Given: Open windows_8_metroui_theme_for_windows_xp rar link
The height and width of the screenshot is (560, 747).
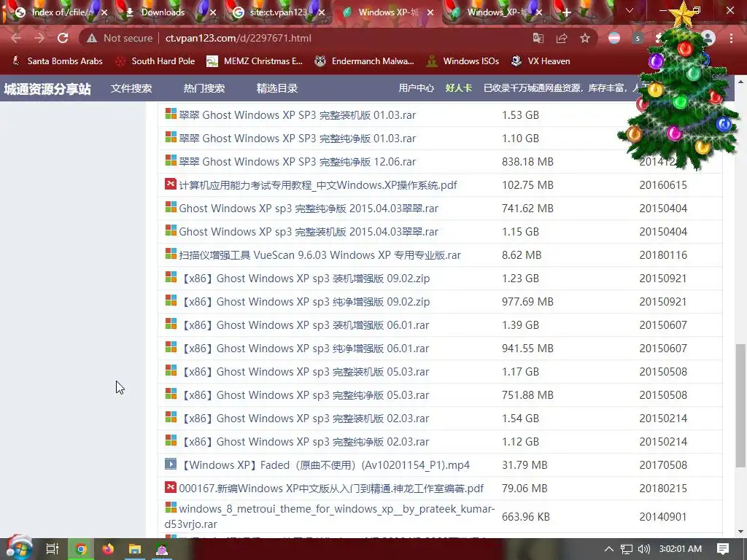Looking at the screenshot, I should pyautogui.click(x=330, y=516).
